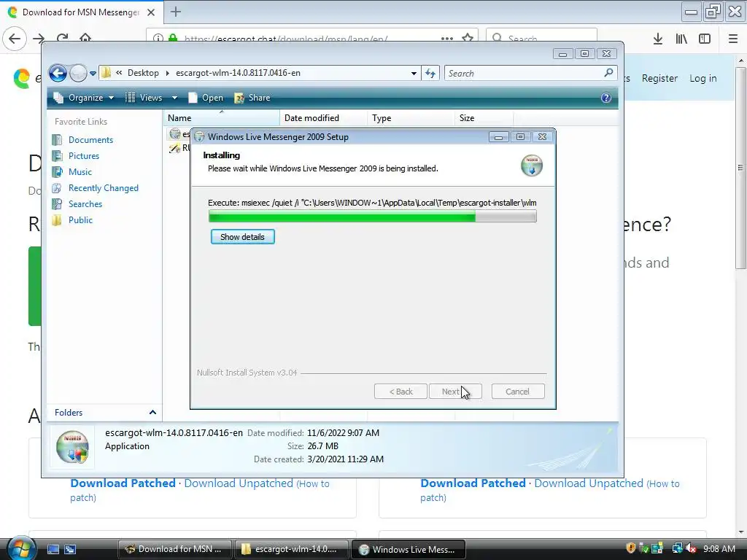Switch to Firefox taskbar button

coord(174,549)
